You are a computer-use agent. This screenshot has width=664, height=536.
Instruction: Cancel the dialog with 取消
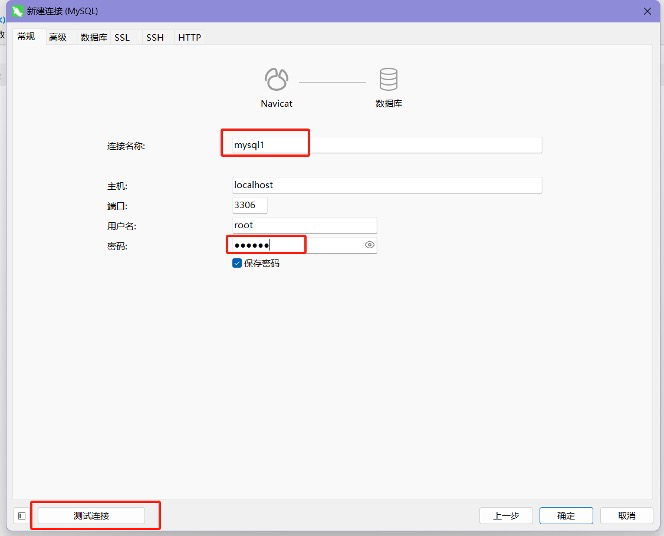coord(626,516)
